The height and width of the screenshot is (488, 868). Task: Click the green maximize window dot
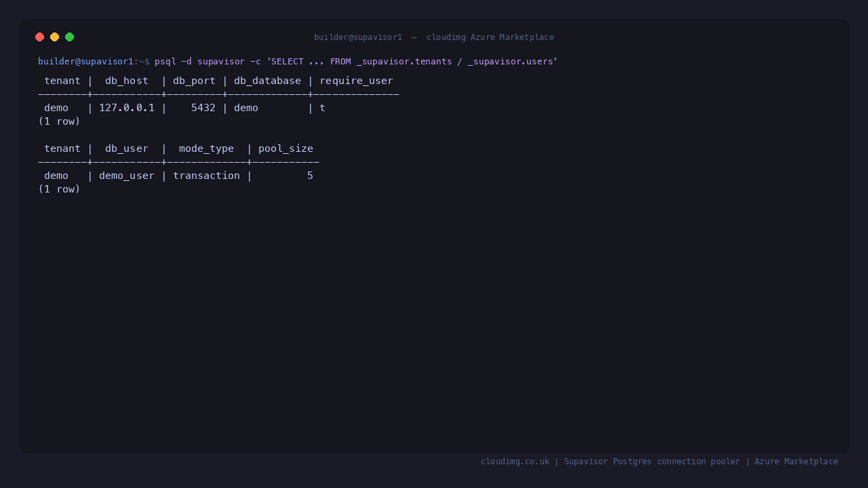coord(70,37)
